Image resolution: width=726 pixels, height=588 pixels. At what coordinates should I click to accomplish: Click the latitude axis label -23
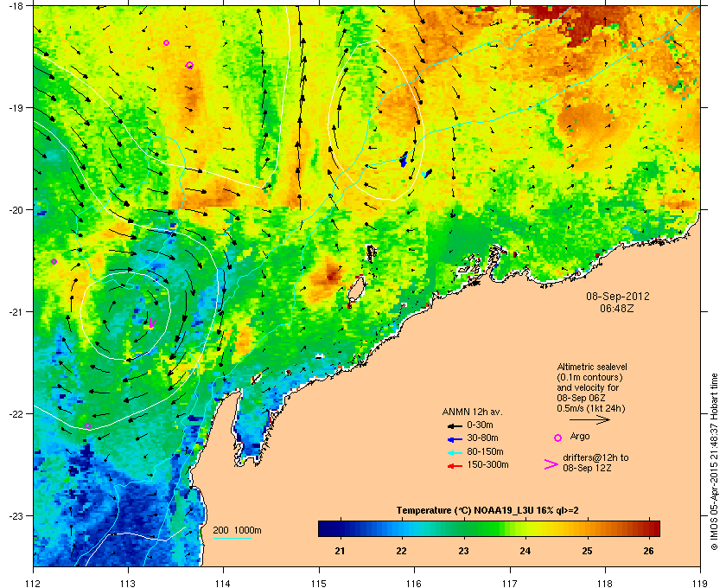pyautogui.click(x=16, y=515)
